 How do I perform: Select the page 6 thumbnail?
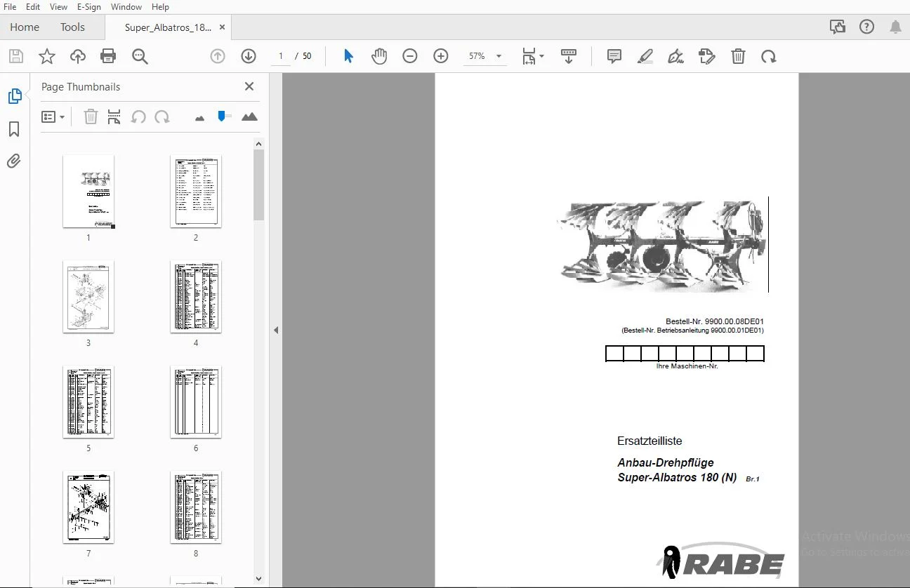point(196,402)
